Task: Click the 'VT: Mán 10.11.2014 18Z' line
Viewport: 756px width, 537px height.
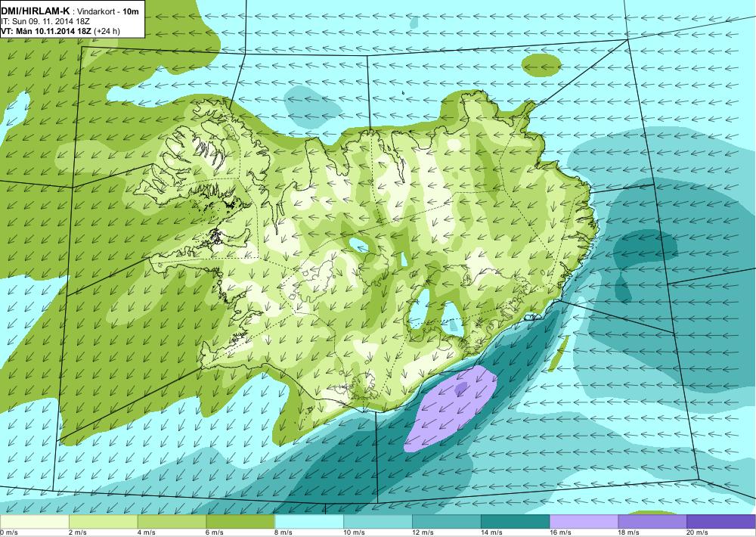Action: tap(46, 31)
